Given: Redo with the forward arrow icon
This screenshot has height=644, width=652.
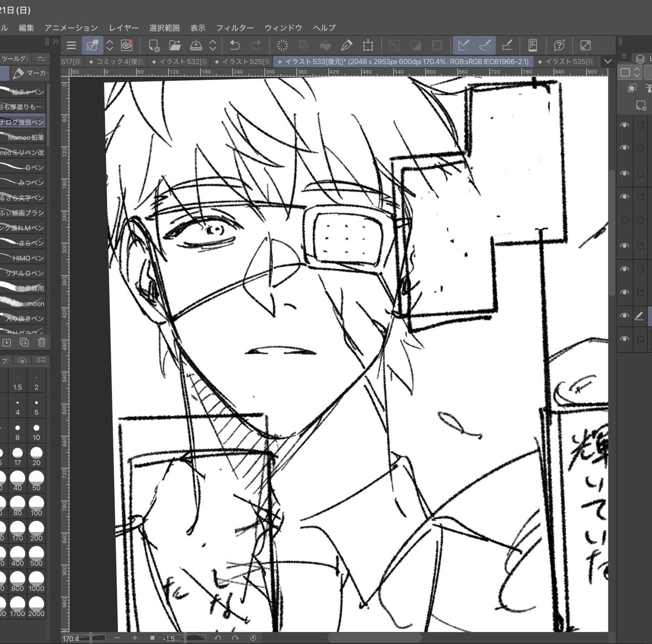Looking at the screenshot, I should (x=256, y=46).
